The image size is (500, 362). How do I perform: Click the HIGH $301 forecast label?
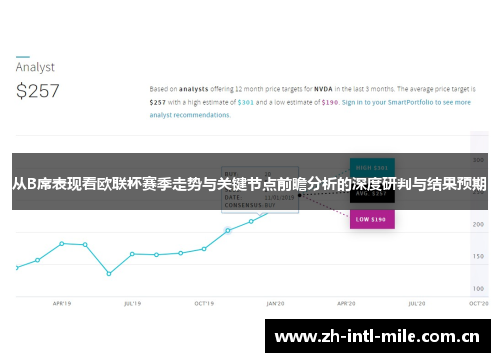[372, 168]
